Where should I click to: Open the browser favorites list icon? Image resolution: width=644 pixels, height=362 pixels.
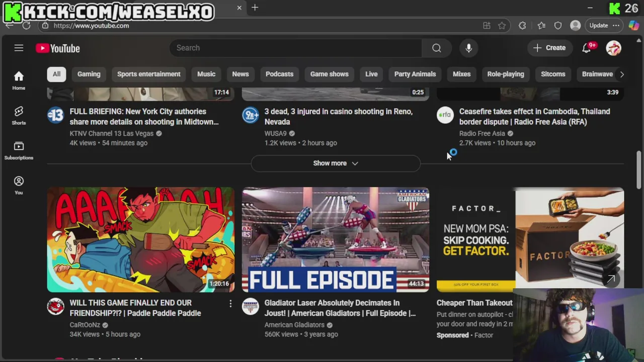point(541,25)
